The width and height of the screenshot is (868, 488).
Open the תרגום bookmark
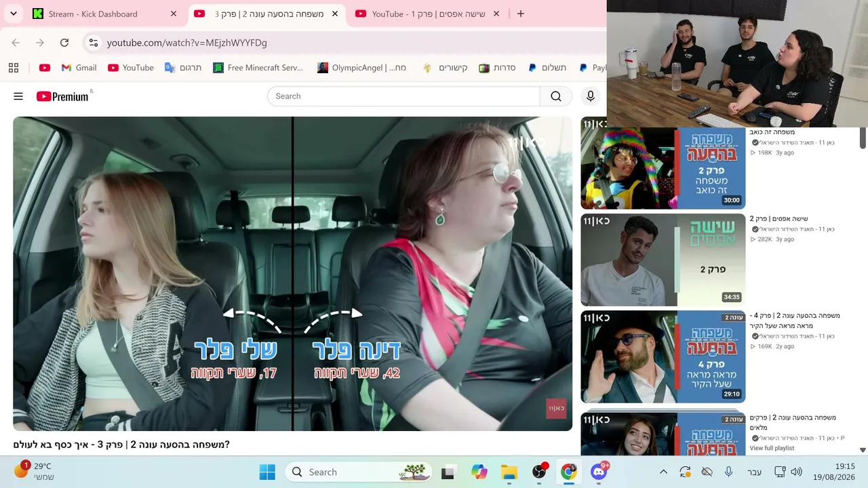coord(183,68)
